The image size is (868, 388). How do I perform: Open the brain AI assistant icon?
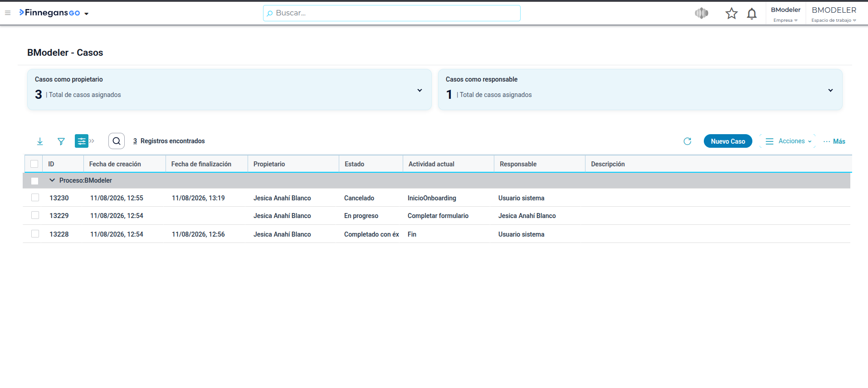702,14
